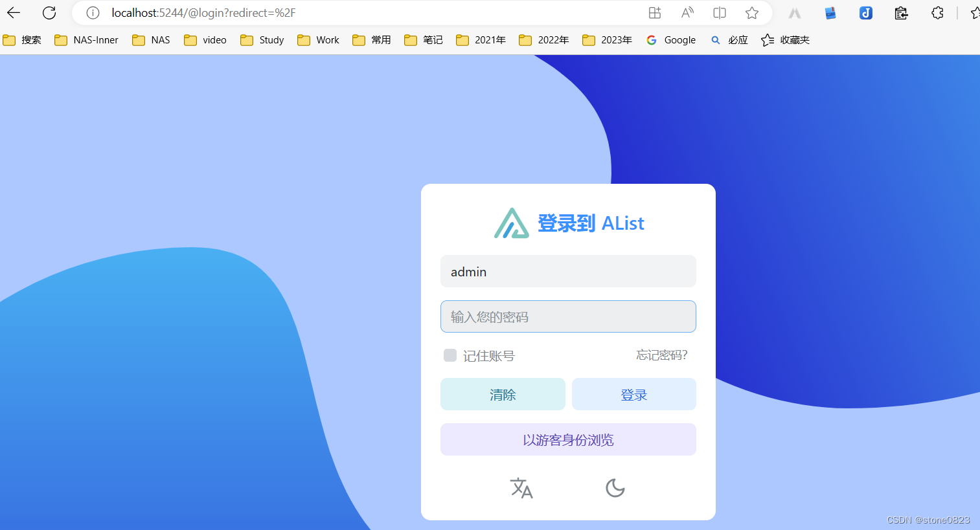Click the 清除 clear button
The height and width of the screenshot is (530, 980).
(503, 394)
